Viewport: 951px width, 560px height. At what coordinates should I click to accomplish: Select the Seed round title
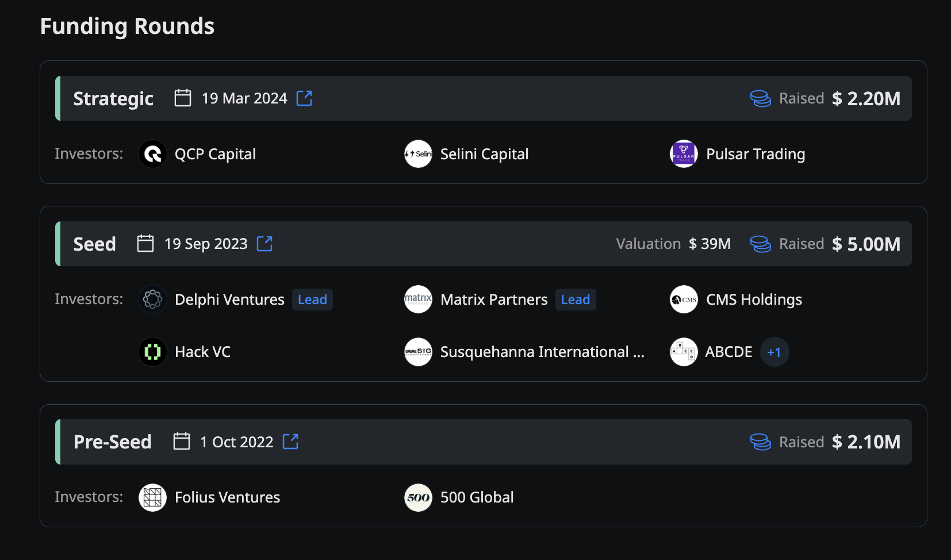[x=94, y=244]
